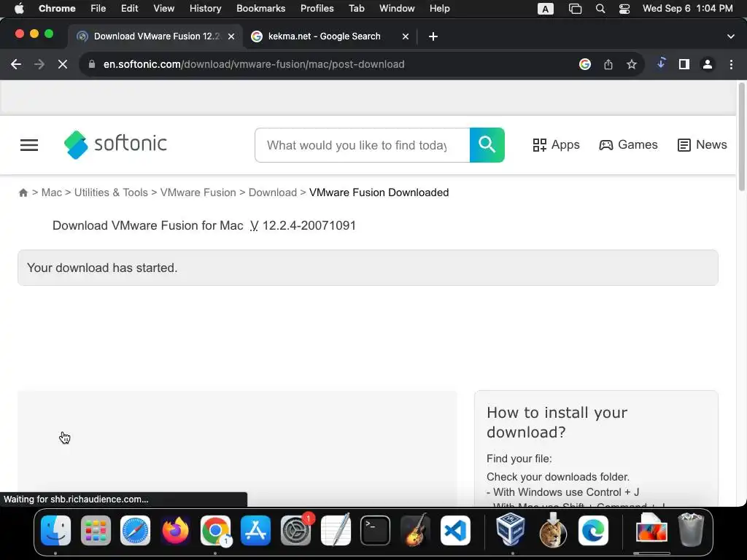Image resolution: width=747 pixels, height=560 pixels.
Task: Open App Store from the Dock
Action: [255, 531]
